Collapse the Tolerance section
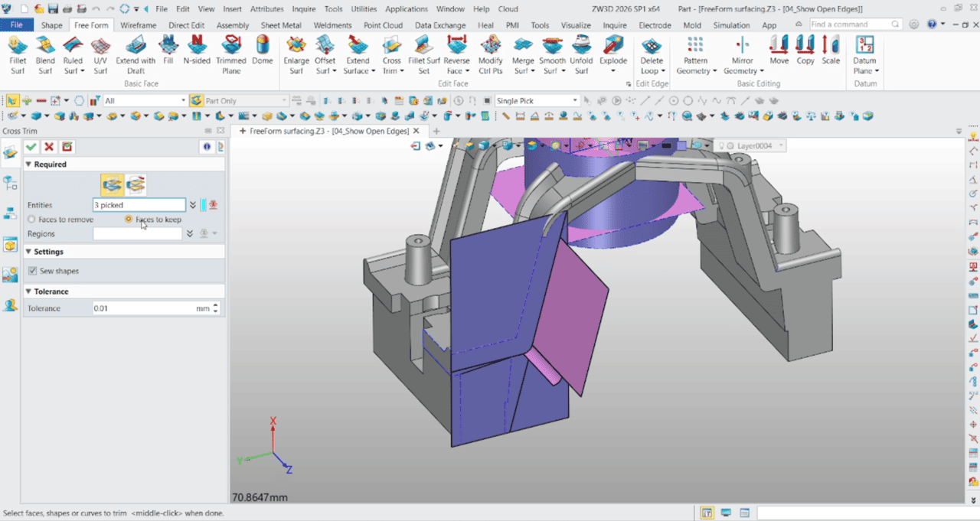The width and height of the screenshot is (980, 521). [28, 291]
